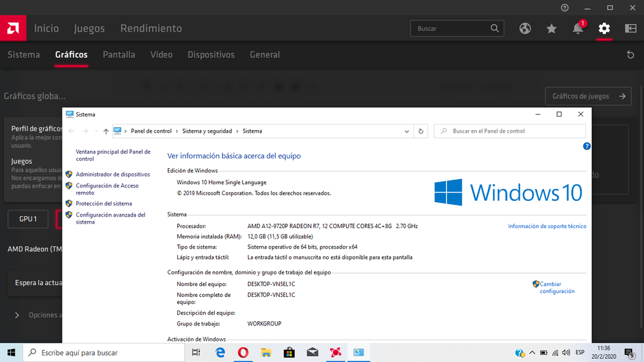Click taskbar search box Escribe aquí

[x=104, y=352]
